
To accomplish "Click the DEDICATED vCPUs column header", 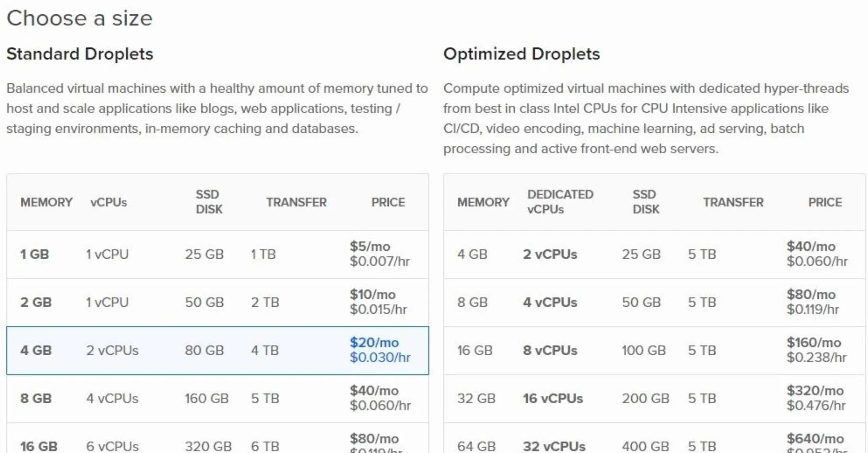I will [560, 202].
